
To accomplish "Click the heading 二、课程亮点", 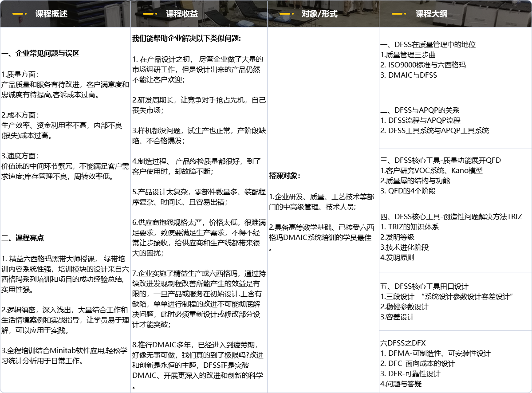I will [23, 238].
